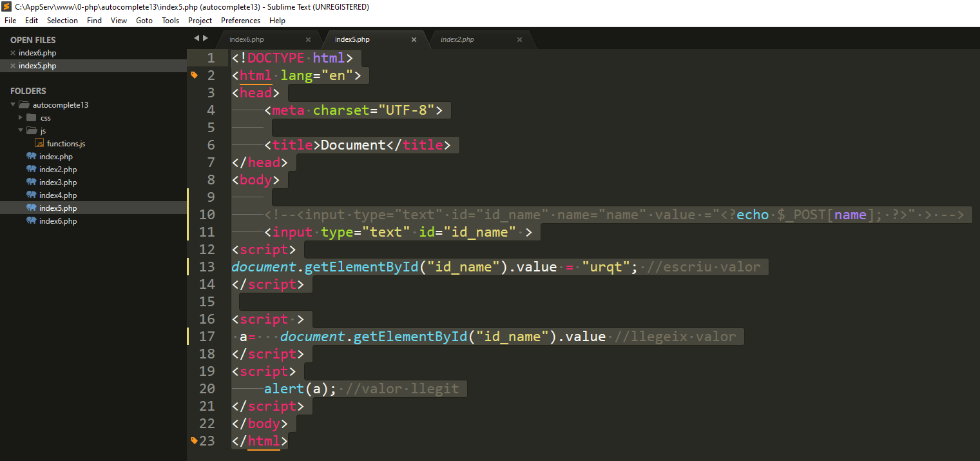This screenshot has height=461, width=980.
Task: Collapse the js folder
Action: point(21,131)
